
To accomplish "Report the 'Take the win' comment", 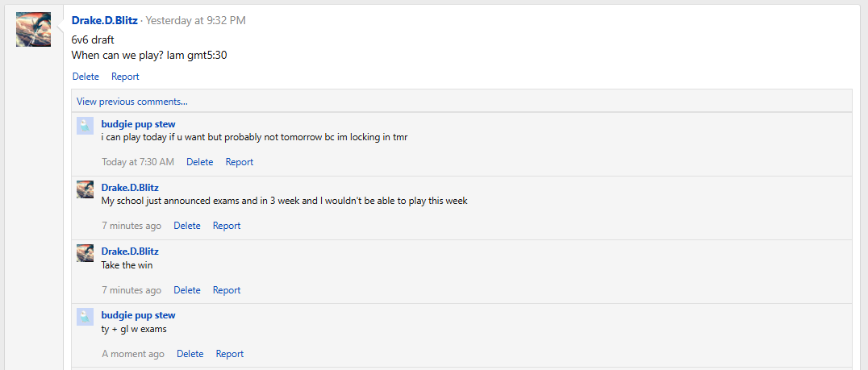I will coord(226,290).
